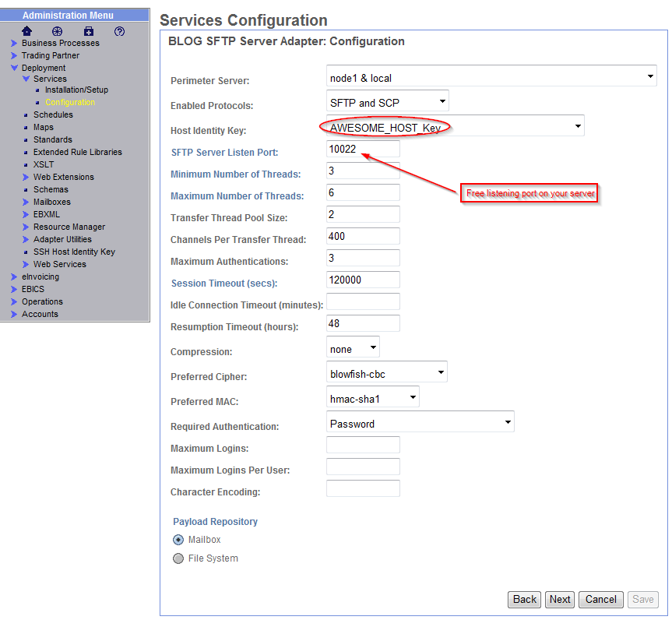
Task: Click the Next button
Action: pos(559,599)
